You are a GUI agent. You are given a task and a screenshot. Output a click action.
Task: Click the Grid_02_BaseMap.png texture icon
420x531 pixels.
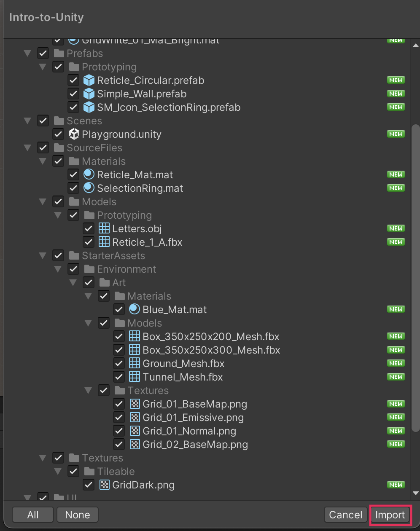tap(134, 444)
